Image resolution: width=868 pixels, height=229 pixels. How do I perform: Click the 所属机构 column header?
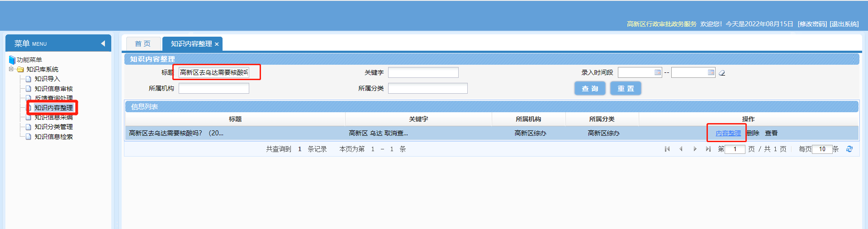[528, 119]
